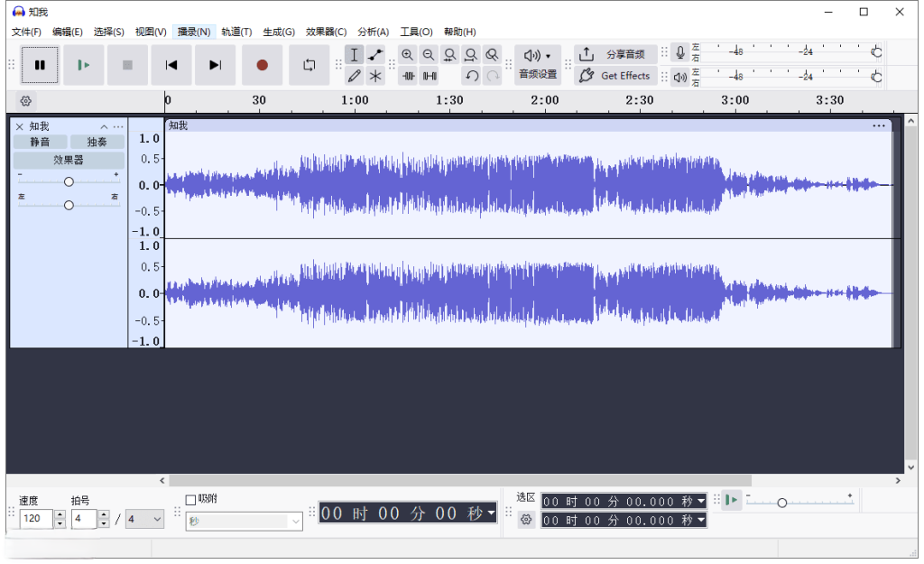The height and width of the screenshot is (564, 924).
Task: Click the 分享音频 share audio button
Action: click(615, 54)
